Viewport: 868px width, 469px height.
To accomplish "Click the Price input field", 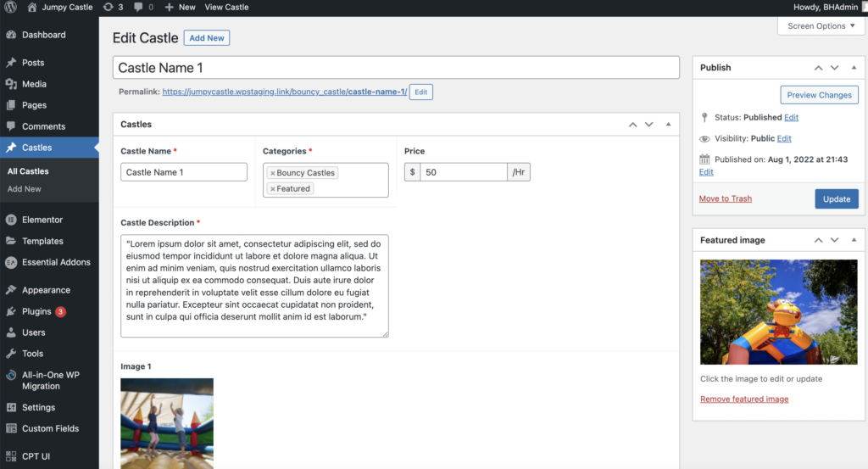I will click(463, 172).
